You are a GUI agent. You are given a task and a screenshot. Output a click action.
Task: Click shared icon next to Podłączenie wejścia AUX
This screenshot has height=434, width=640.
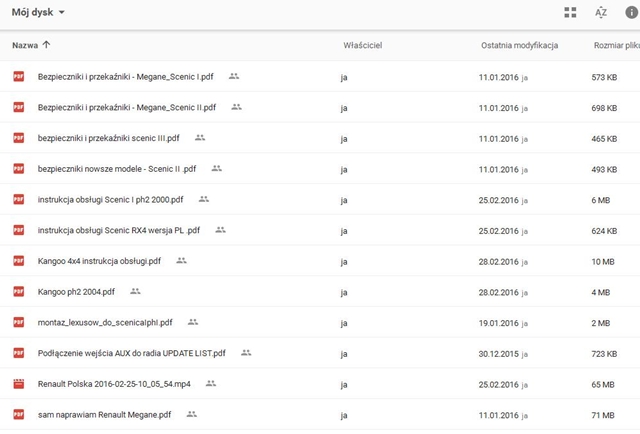(246, 353)
